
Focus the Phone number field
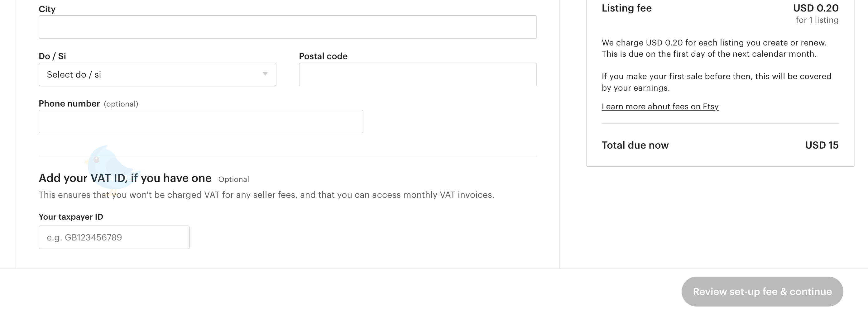(x=201, y=121)
